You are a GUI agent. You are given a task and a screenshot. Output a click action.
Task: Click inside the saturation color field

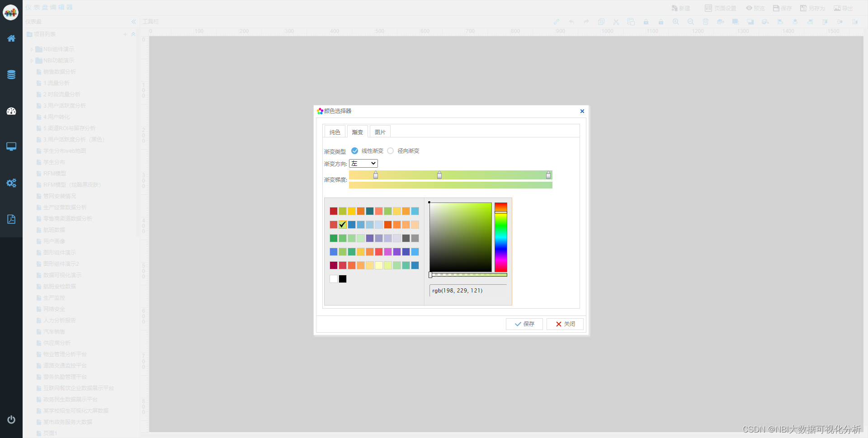click(x=461, y=237)
